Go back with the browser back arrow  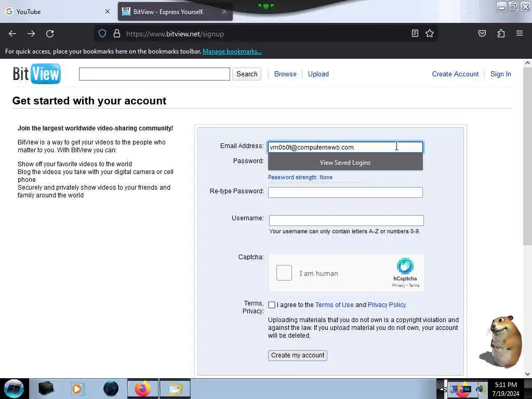12,34
